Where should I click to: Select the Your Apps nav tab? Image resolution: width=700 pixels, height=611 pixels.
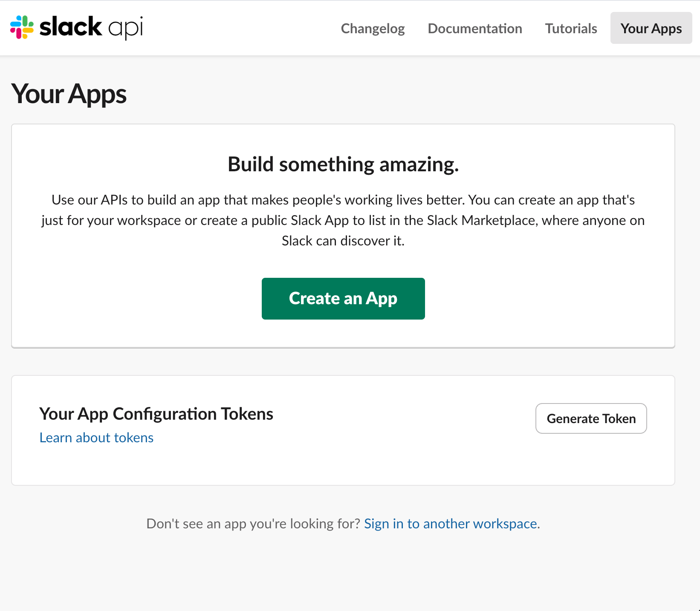(x=651, y=28)
